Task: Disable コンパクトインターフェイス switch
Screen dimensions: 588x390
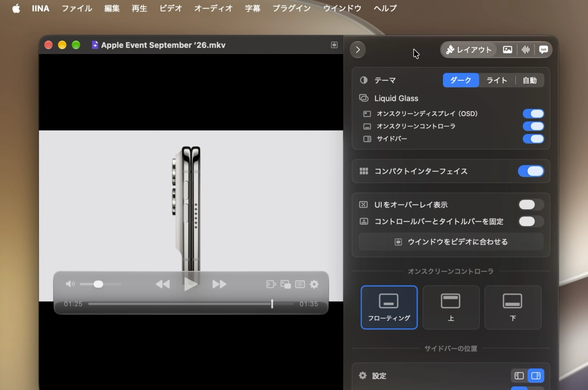Action: (531, 171)
